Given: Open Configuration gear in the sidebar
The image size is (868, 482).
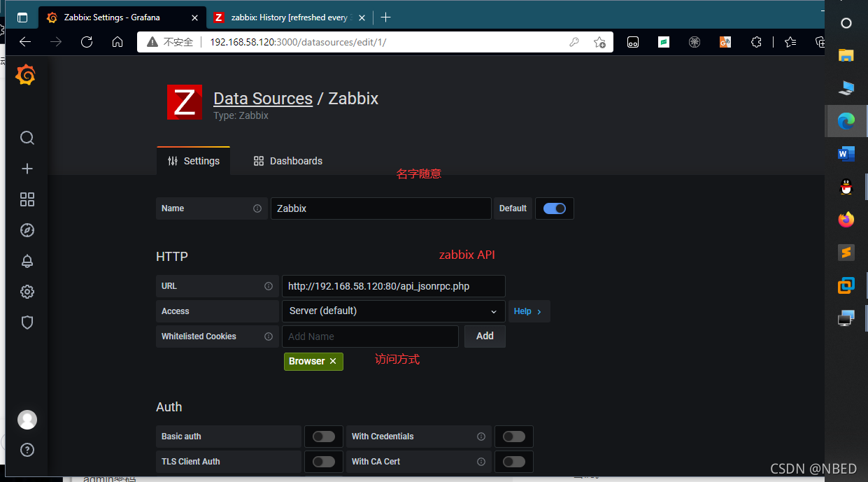Looking at the screenshot, I should point(27,292).
